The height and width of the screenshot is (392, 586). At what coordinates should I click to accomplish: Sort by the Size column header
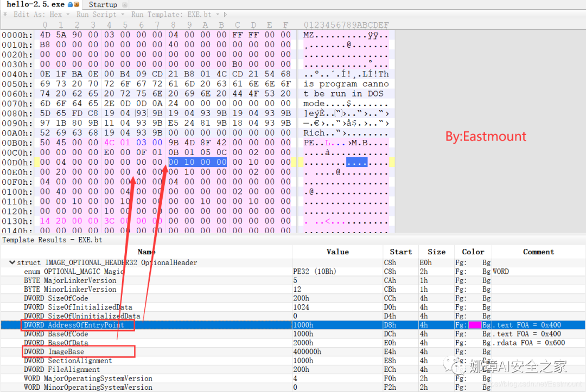coord(436,252)
